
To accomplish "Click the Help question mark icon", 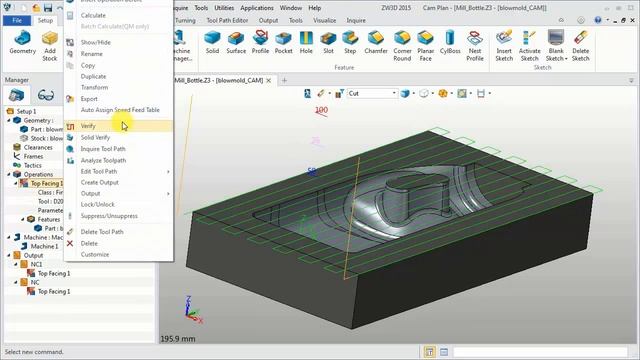I will [598, 20].
